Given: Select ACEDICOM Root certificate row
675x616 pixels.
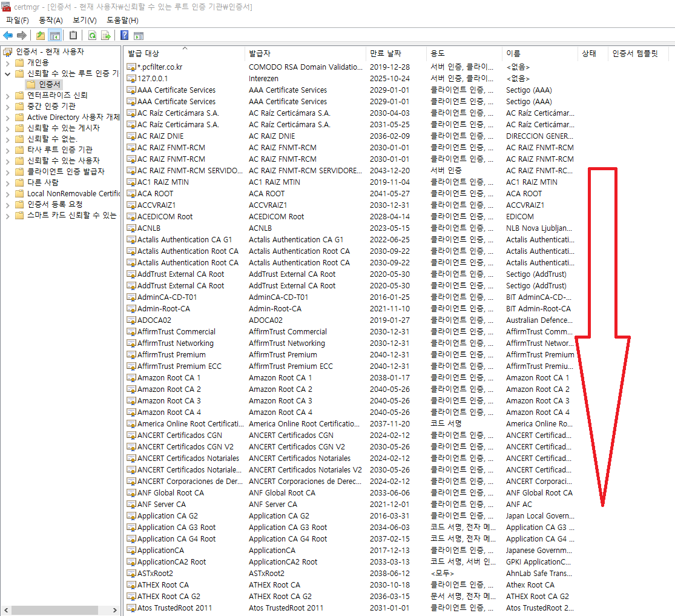Looking at the screenshot, I should coord(350,217).
